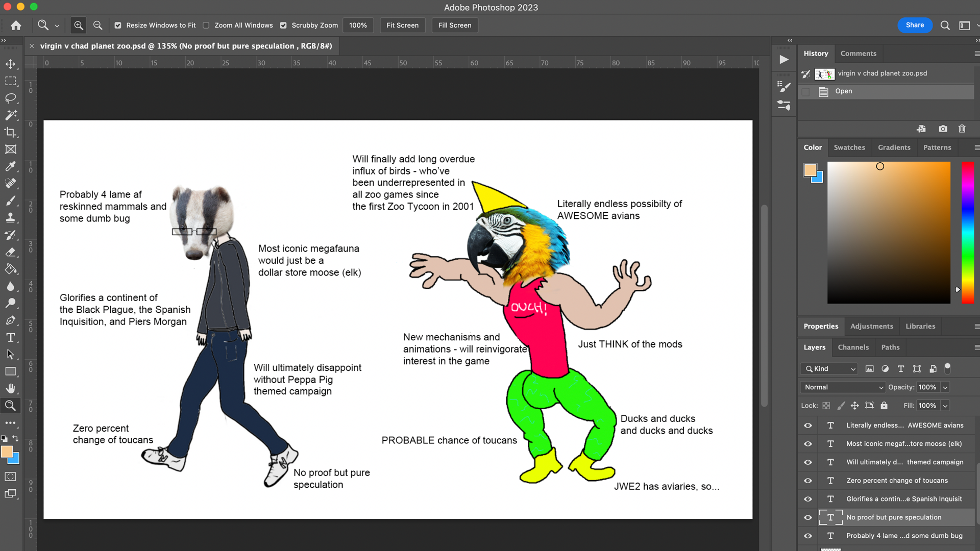Hide the 'Literally endless... AWESOME avians' layer
Screen dimensions: 980x551
808,425
